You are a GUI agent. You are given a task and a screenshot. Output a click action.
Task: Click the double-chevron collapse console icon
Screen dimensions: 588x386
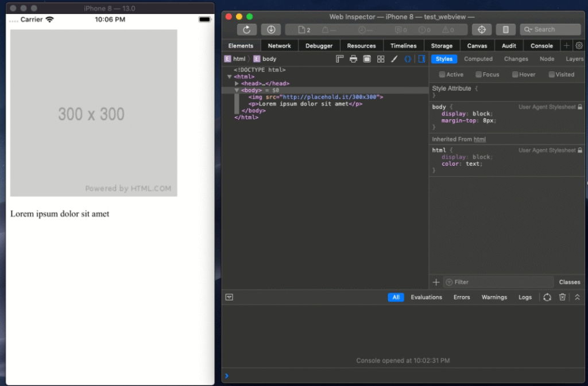[577, 297]
